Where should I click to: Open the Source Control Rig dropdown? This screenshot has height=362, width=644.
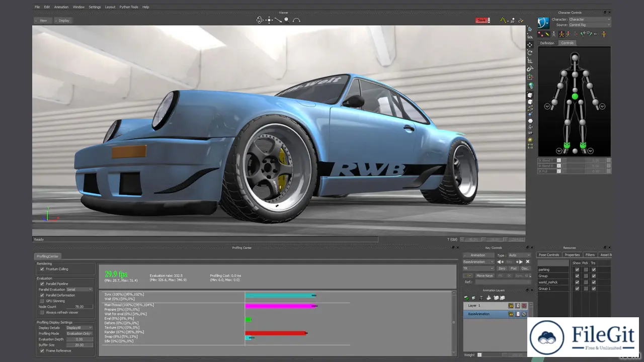point(590,25)
